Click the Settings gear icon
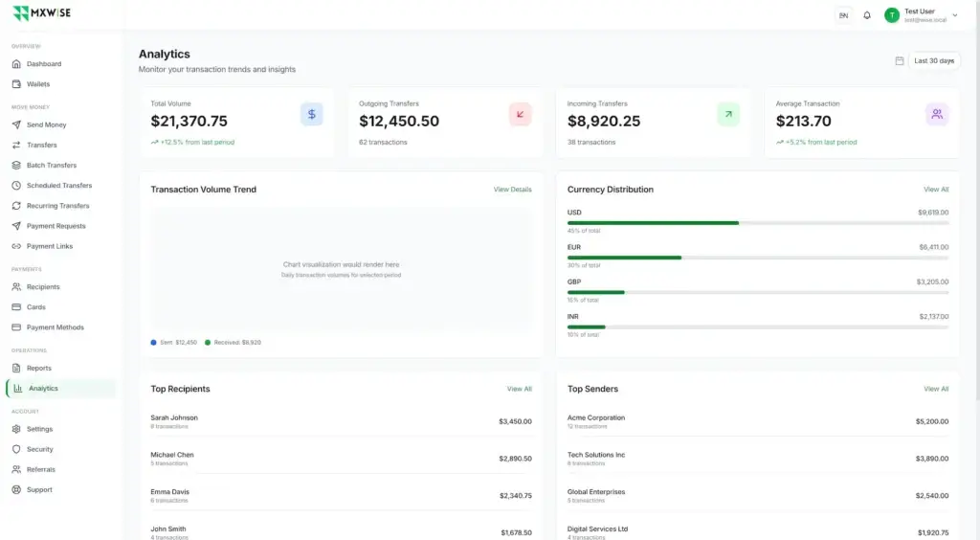Image resolution: width=980 pixels, height=540 pixels. coord(16,429)
